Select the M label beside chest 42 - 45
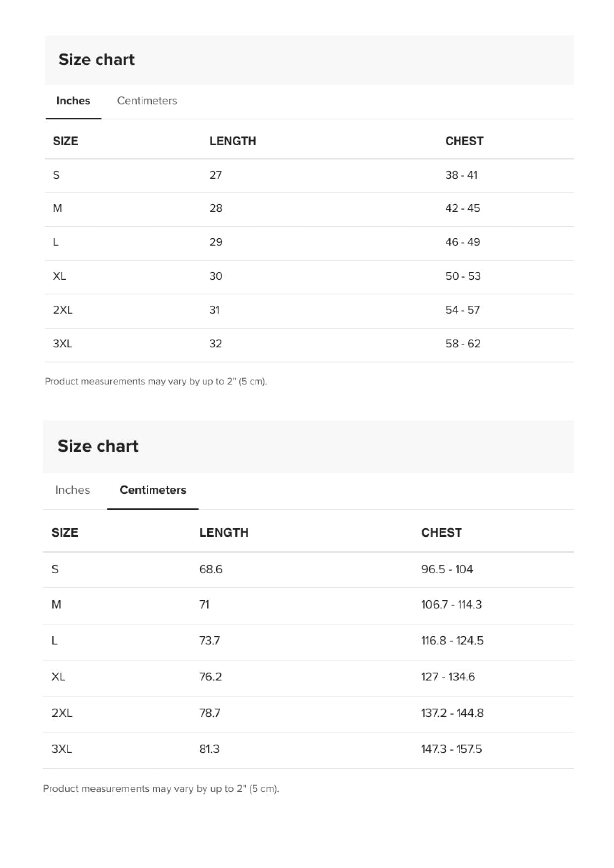 (x=57, y=208)
